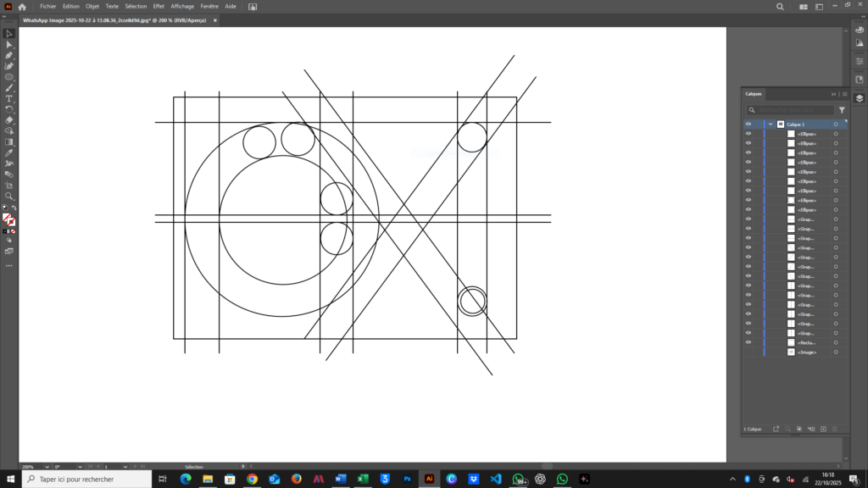This screenshot has height=488, width=868.
Task: Select the Zoom magnifier tool
Action: coord(8,197)
